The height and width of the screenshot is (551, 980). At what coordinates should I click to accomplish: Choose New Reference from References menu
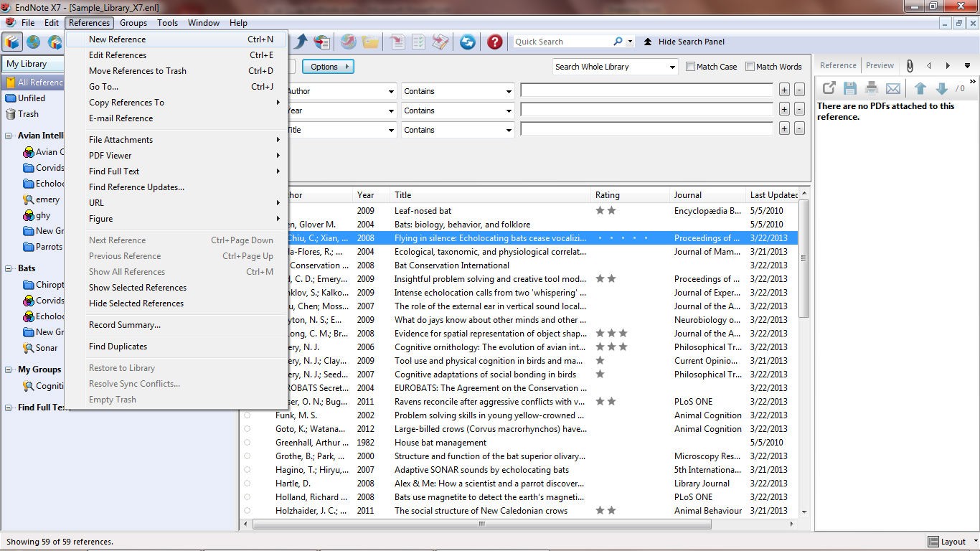point(176,39)
